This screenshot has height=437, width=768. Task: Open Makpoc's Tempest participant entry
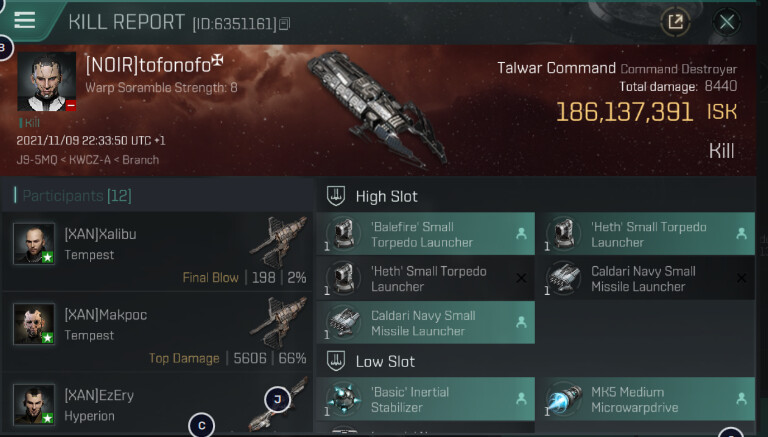click(157, 332)
